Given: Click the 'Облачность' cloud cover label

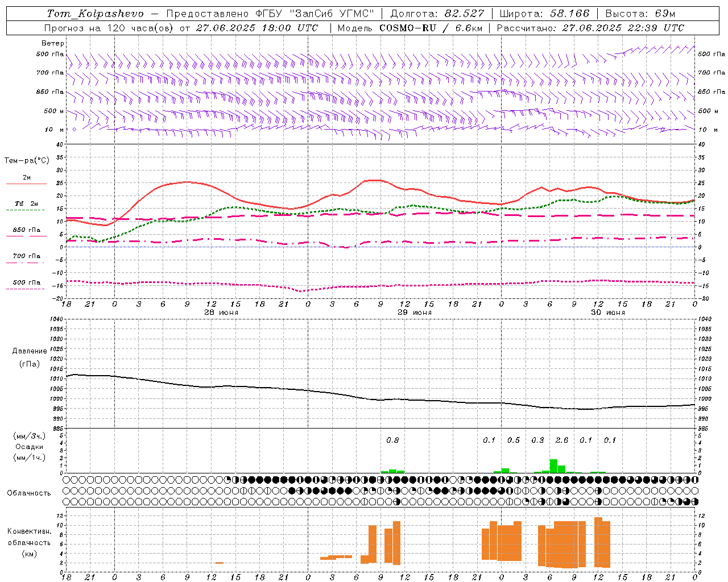Looking at the screenshot, I should 29,493.
